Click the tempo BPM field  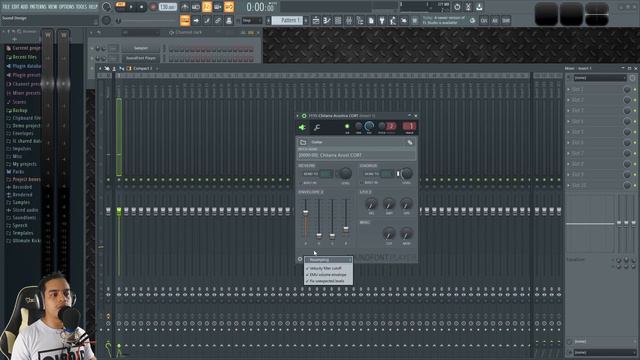(x=167, y=7)
